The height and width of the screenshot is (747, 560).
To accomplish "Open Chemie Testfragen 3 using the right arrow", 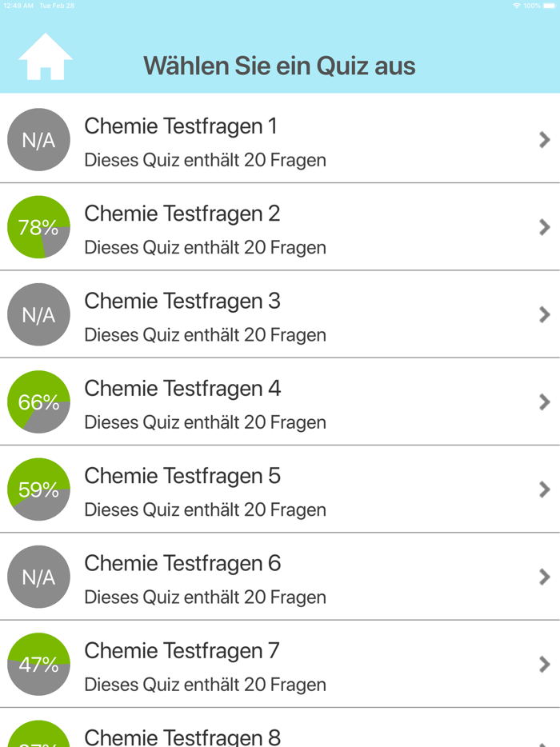I will click(545, 314).
